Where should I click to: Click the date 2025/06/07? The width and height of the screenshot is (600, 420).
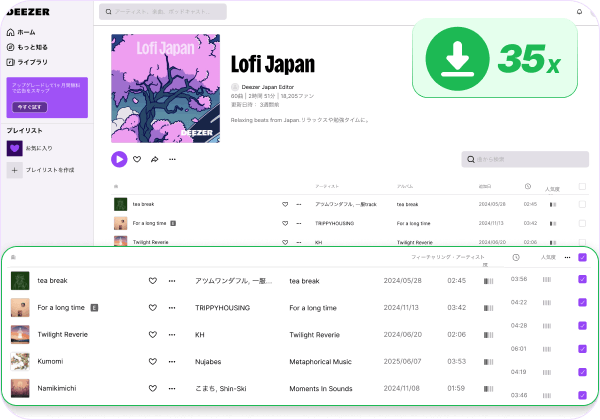click(402, 361)
